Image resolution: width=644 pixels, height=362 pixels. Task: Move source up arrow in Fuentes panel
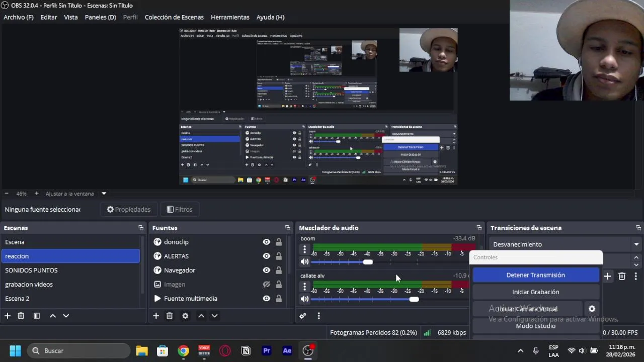(201, 316)
